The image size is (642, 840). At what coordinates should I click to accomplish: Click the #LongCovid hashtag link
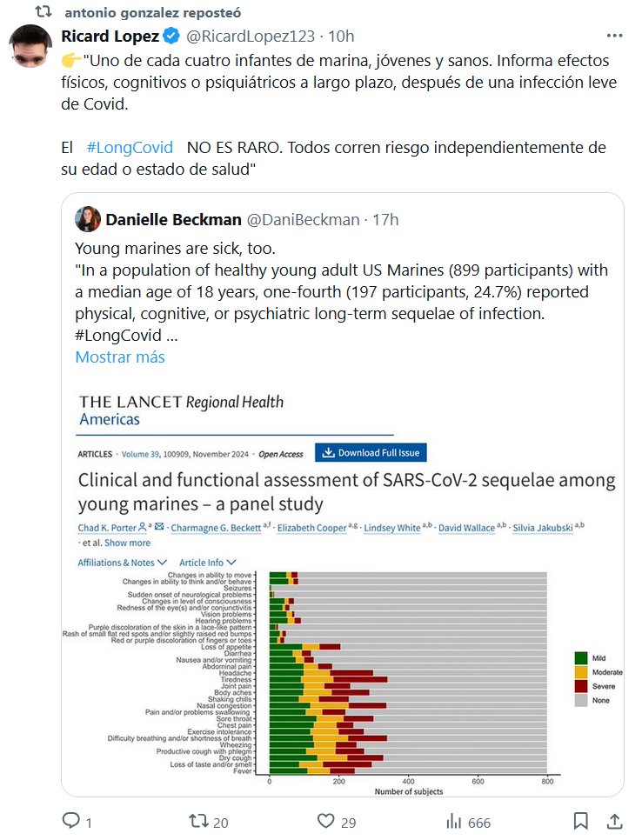130,148
